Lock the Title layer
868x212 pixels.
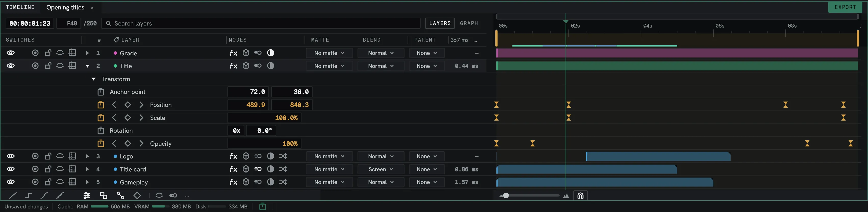click(x=48, y=66)
